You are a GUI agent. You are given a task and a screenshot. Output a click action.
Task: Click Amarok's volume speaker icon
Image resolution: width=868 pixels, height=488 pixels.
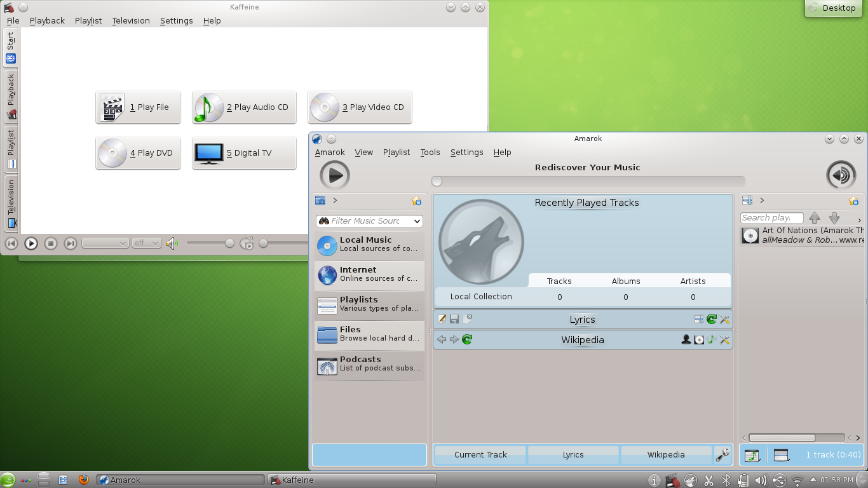coord(841,175)
